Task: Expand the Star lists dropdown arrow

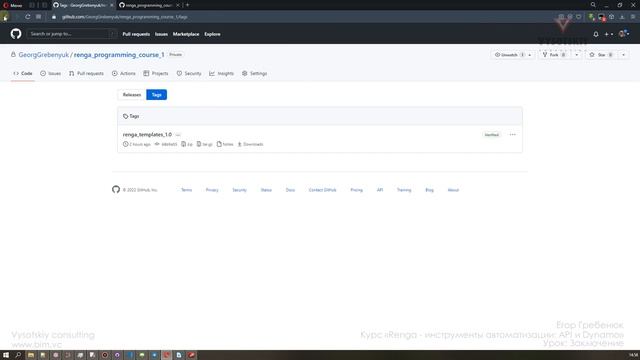Action: pyautogui.click(x=623, y=55)
